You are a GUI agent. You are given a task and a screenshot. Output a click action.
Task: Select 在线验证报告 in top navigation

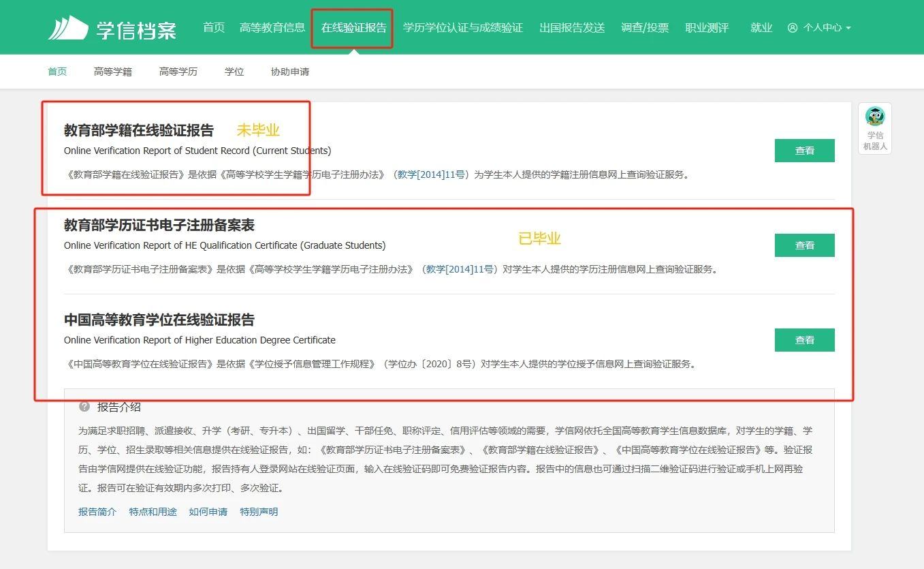tap(354, 28)
